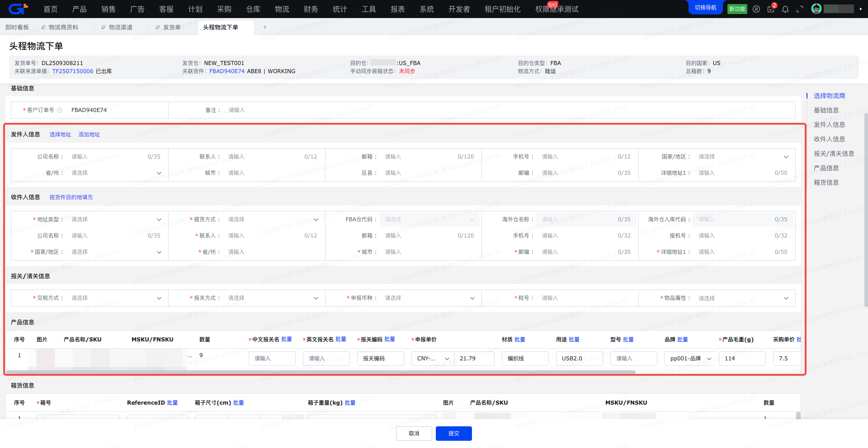Click the product thumbnail image in row 1
The width and height of the screenshot is (868, 448).
[x=46, y=358]
